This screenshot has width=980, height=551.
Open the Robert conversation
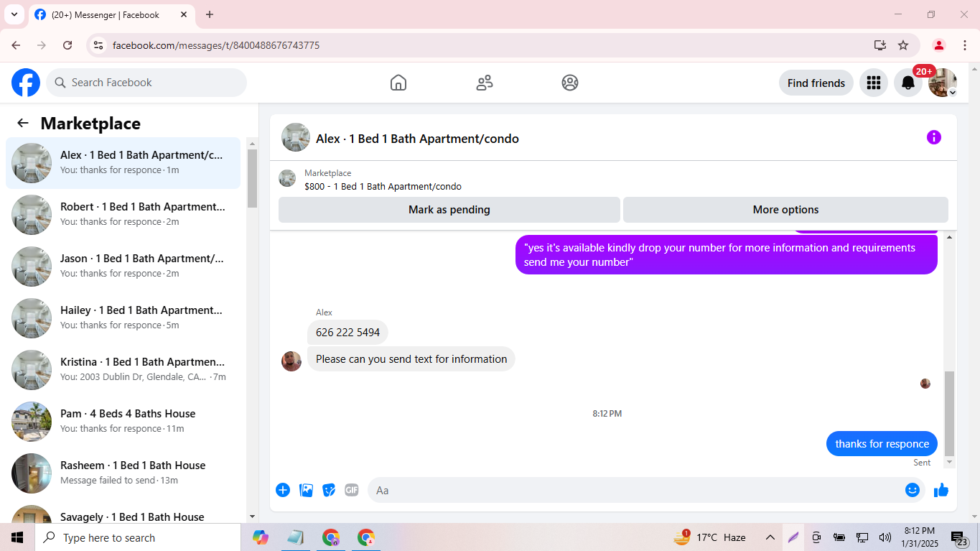click(123, 215)
